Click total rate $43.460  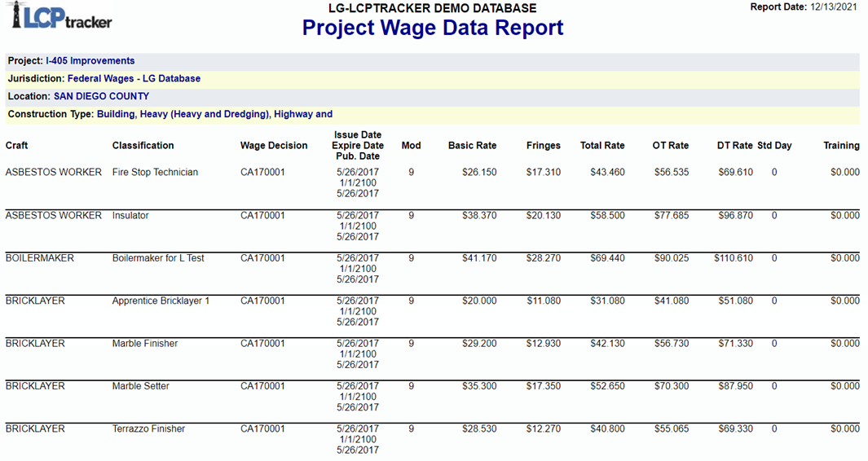coord(607,172)
